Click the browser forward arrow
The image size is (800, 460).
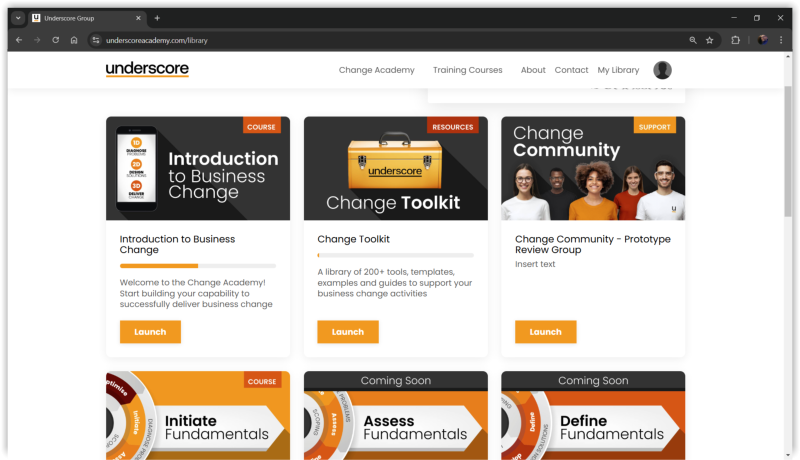(x=37, y=40)
